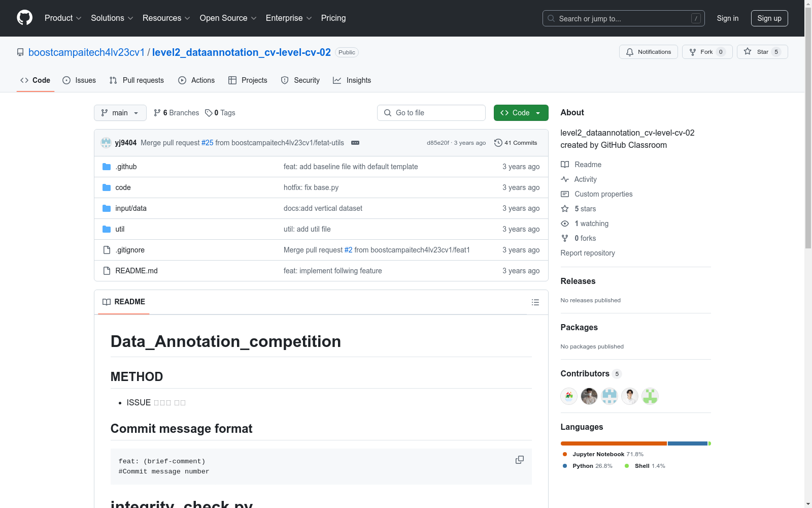Click the blue Python language bar segment
The width and height of the screenshot is (812, 508).
coord(688,443)
